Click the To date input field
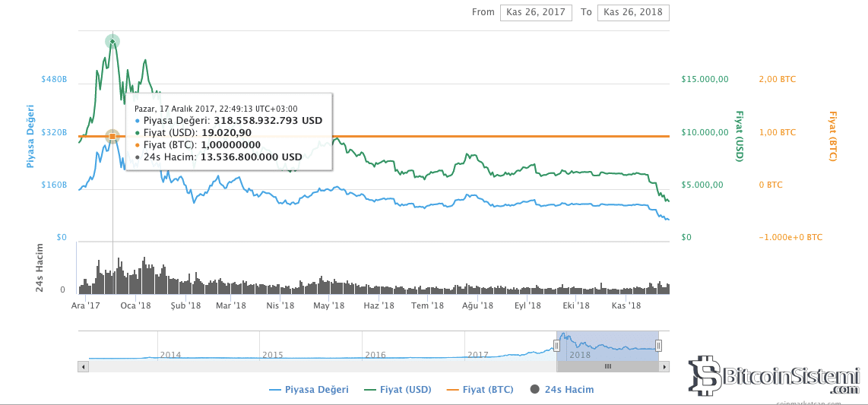This screenshot has height=405, width=868. 633,12
